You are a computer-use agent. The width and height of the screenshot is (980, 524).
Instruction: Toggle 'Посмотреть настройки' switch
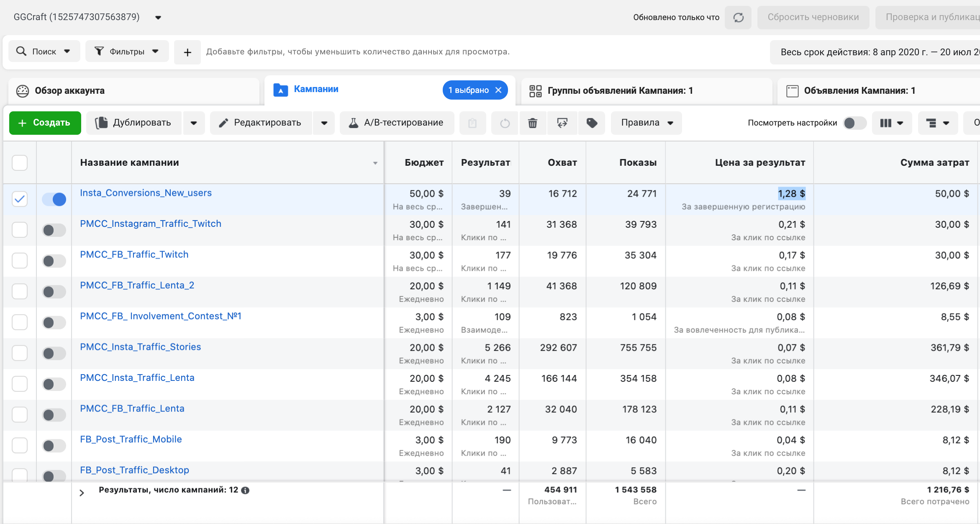click(854, 123)
